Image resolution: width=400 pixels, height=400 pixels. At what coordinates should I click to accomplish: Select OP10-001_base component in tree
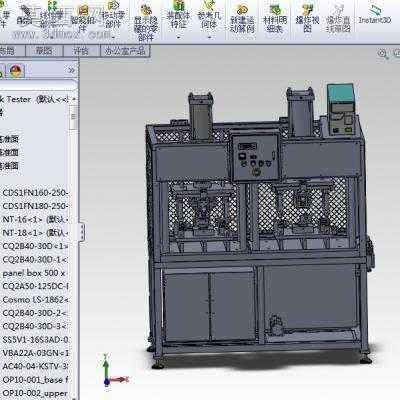click(x=35, y=379)
